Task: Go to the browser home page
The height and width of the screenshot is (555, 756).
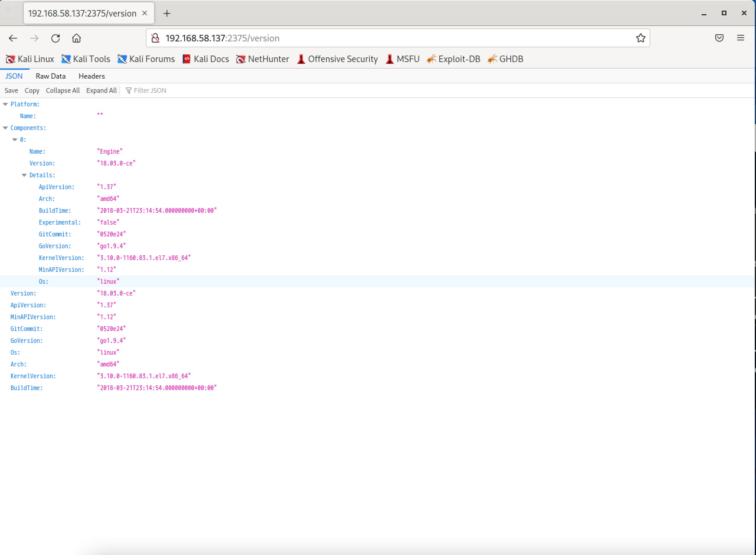Action: point(76,38)
